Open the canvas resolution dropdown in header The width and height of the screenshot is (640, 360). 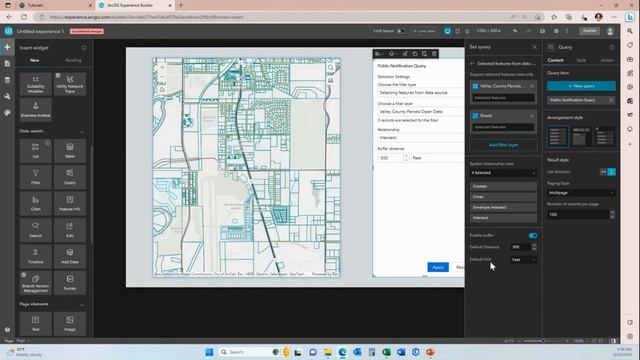click(x=489, y=31)
